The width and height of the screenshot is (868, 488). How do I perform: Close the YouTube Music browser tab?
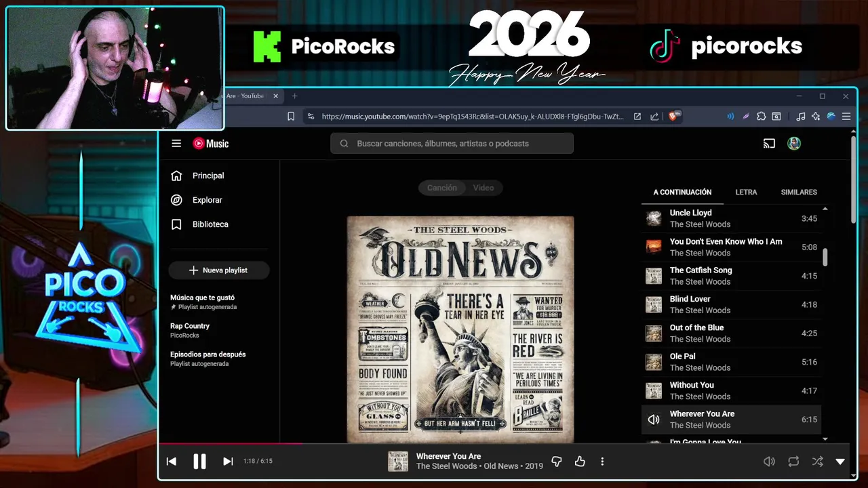pos(276,96)
